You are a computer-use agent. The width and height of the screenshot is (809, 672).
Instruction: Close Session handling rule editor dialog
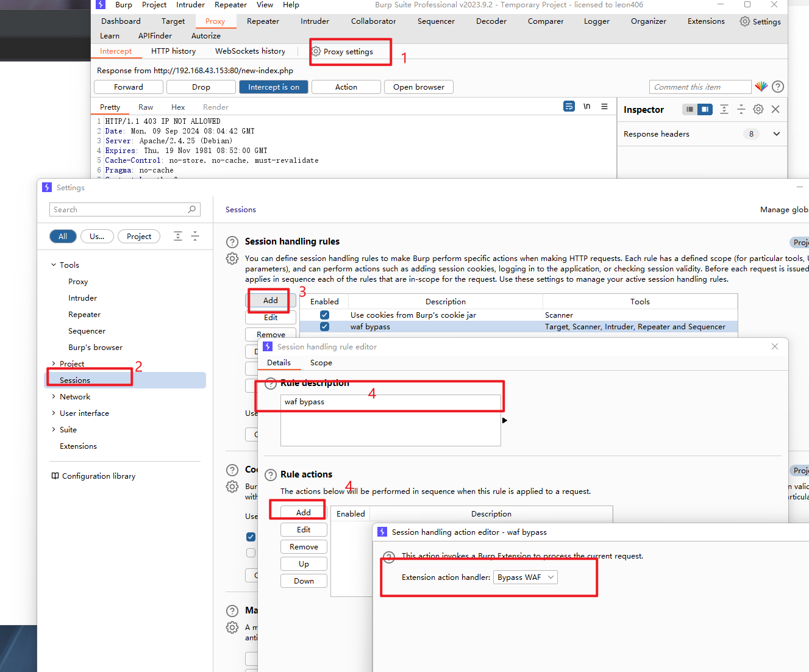(775, 346)
